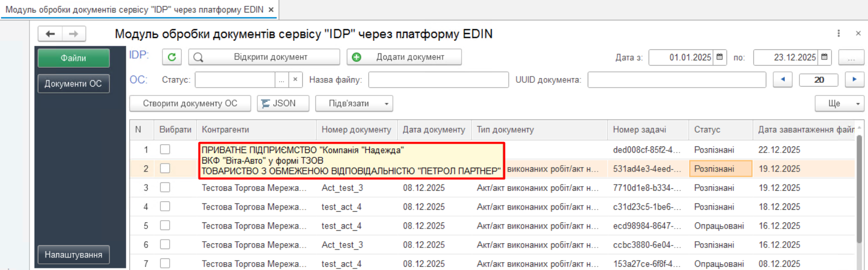The image size is (868, 270).
Task: Click into the UUID документа field
Action: coord(676,80)
